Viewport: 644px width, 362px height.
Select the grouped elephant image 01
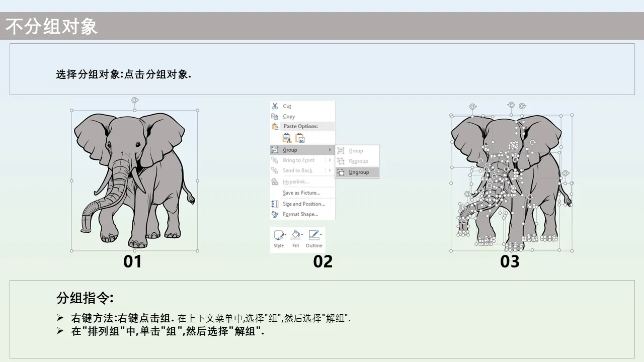pos(134,180)
